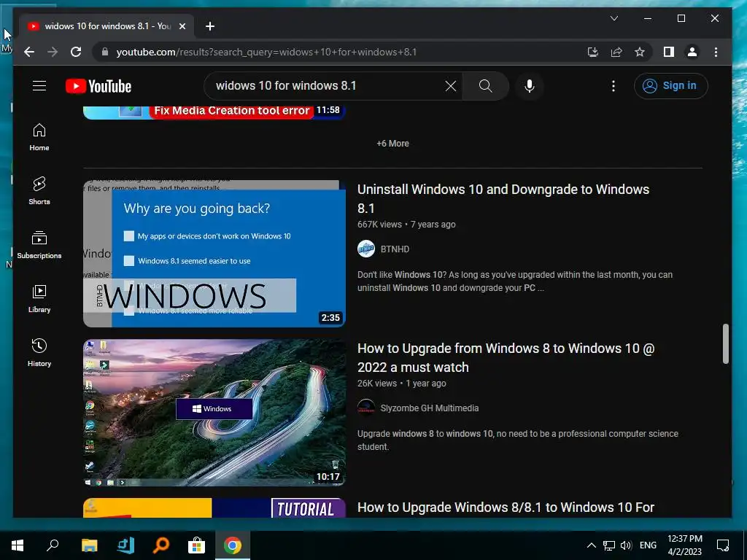Click '26K views • 1 year ago' text
This screenshot has width=747, height=560.
pos(402,384)
